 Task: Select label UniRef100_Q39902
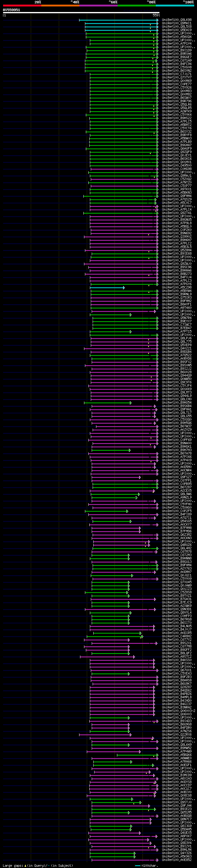coord(176,236)
